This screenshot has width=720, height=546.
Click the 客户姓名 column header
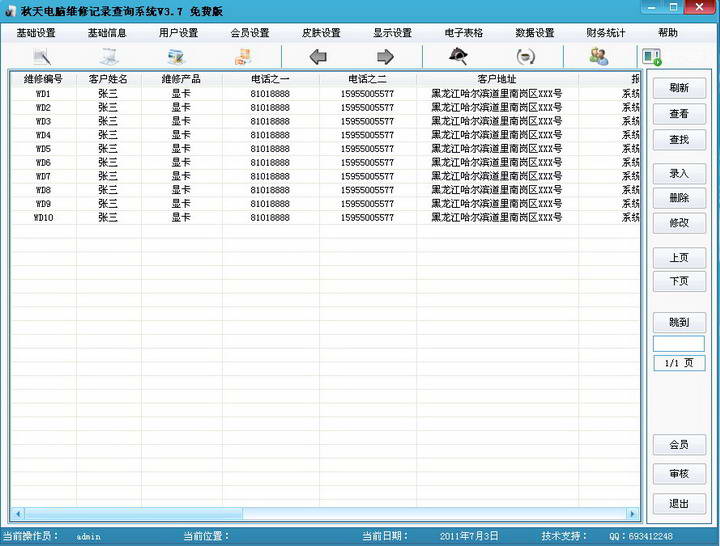pos(108,79)
